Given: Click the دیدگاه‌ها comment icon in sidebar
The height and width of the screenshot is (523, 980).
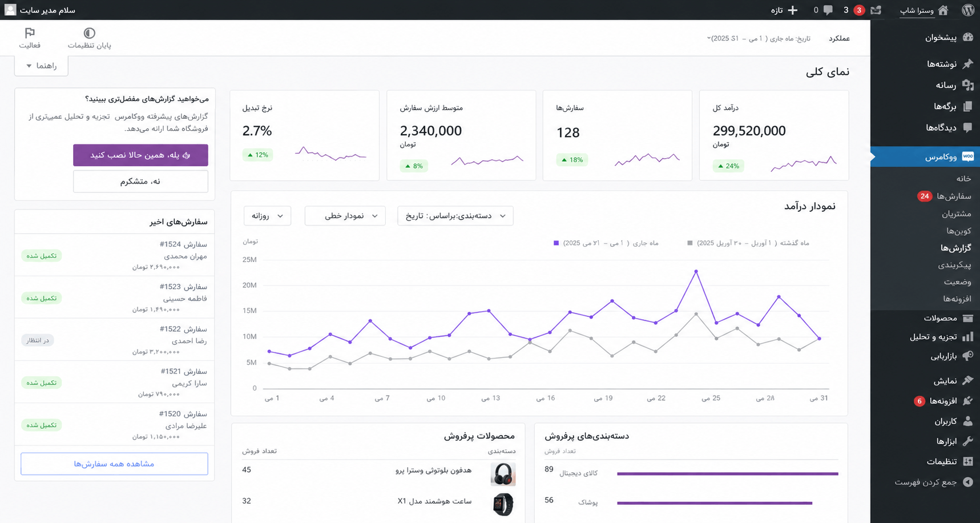Looking at the screenshot, I should (968, 127).
